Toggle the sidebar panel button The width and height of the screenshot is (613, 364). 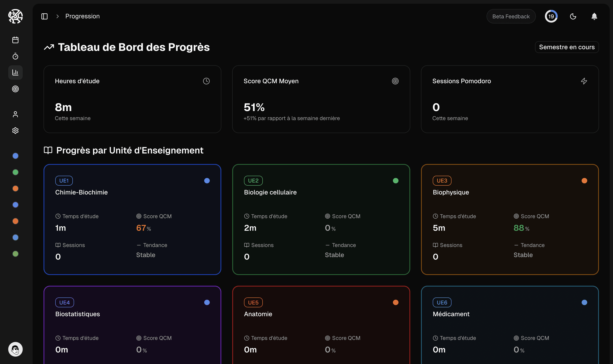(45, 16)
